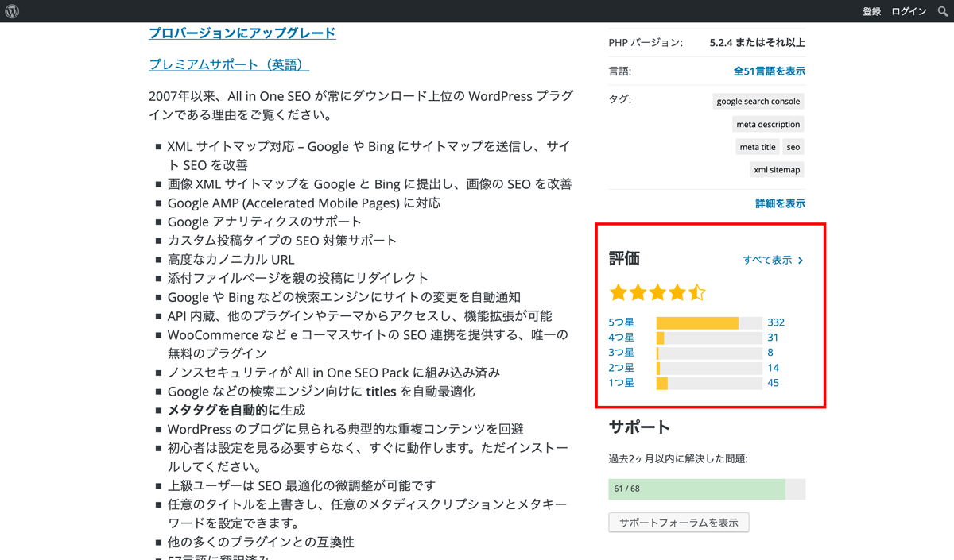
Task: Select the google search console tag
Action: click(758, 101)
